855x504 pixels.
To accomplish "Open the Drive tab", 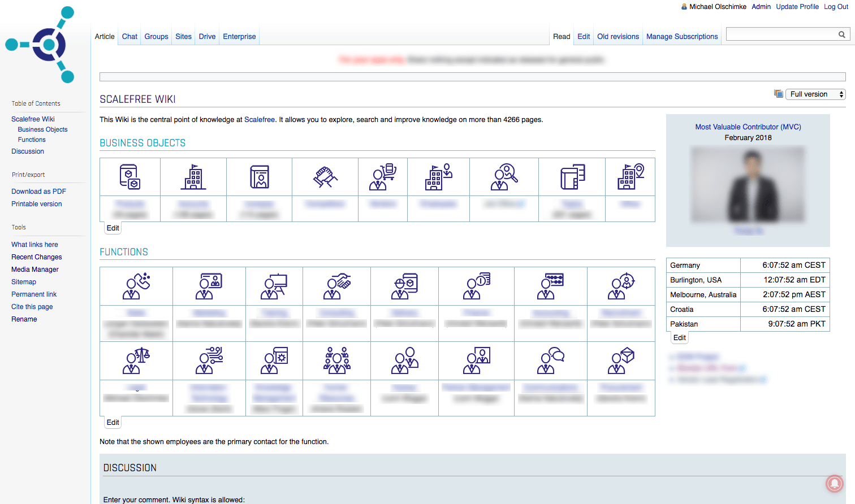I will pos(207,36).
